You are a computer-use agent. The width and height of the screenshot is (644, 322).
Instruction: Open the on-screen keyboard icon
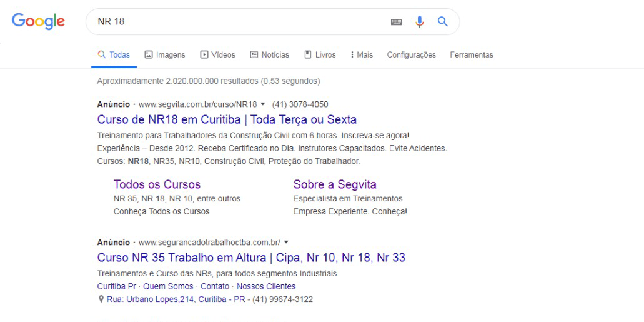pos(397,22)
